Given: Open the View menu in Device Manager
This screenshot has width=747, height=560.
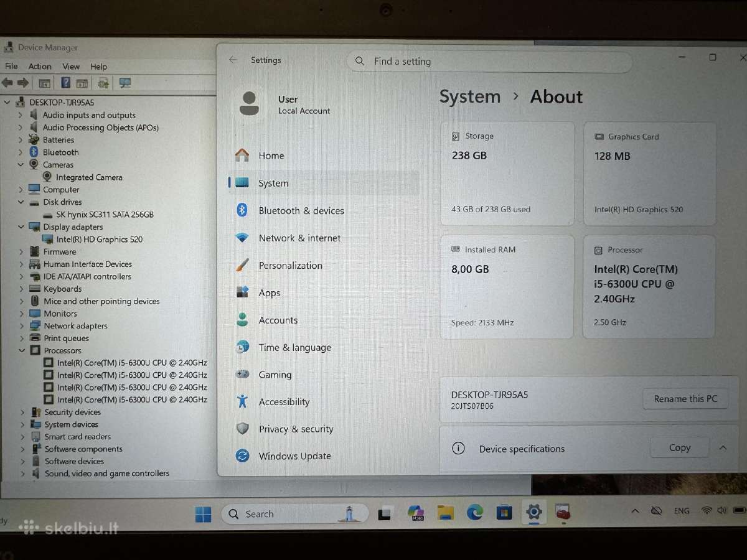Looking at the screenshot, I should point(71,66).
